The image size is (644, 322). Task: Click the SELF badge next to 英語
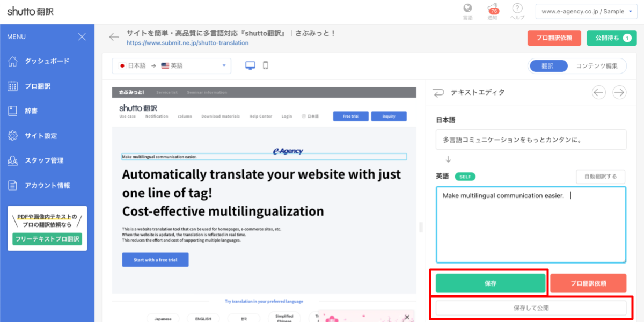465,177
